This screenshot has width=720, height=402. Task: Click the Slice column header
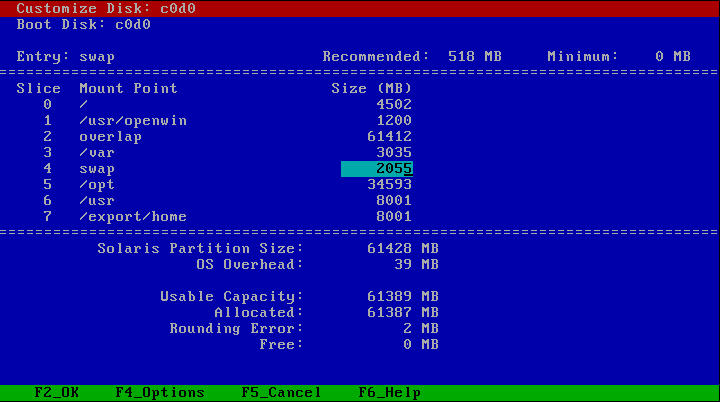(39, 88)
